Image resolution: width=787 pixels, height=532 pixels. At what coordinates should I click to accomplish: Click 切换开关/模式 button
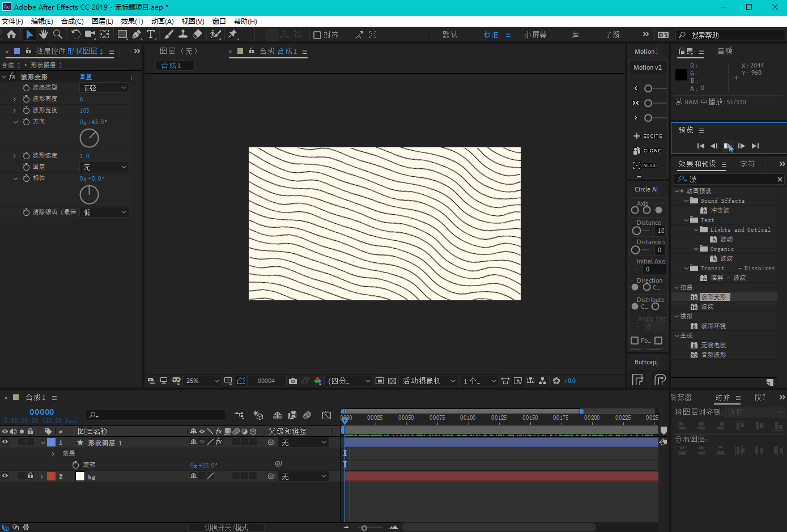coord(226,527)
